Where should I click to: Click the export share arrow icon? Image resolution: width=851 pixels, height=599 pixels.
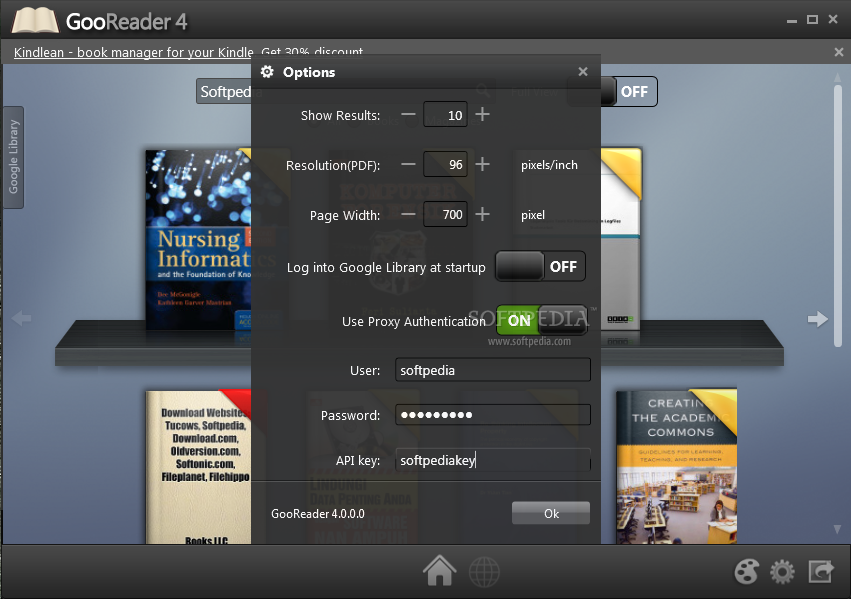click(x=821, y=572)
